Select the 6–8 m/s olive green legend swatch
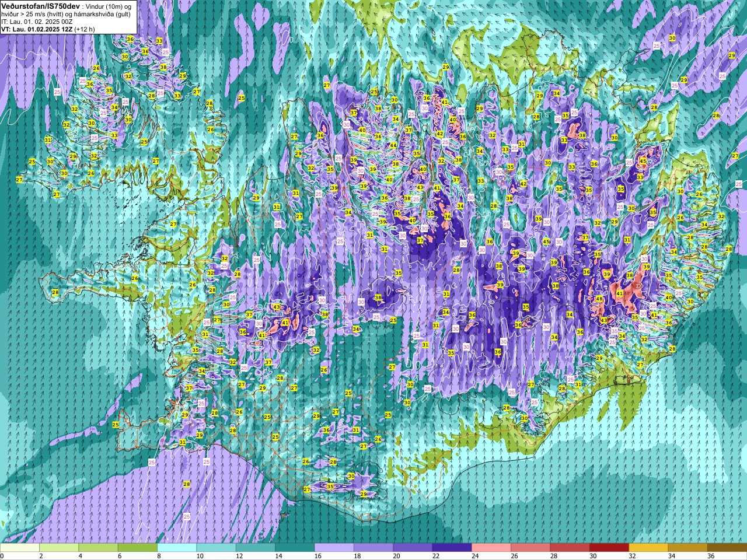The height and width of the screenshot is (560, 747). click(x=137, y=548)
